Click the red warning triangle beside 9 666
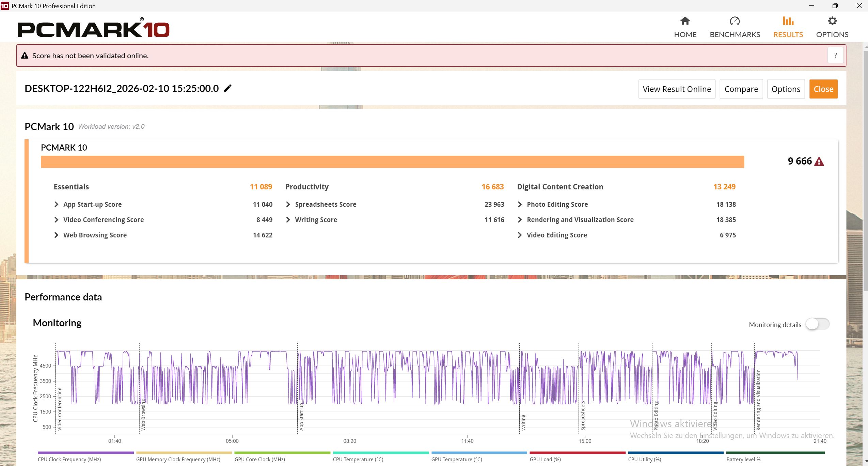 click(819, 162)
